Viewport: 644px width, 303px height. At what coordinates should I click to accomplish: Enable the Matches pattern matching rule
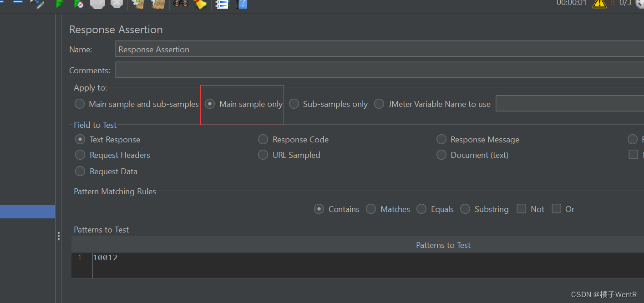click(371, 209)
